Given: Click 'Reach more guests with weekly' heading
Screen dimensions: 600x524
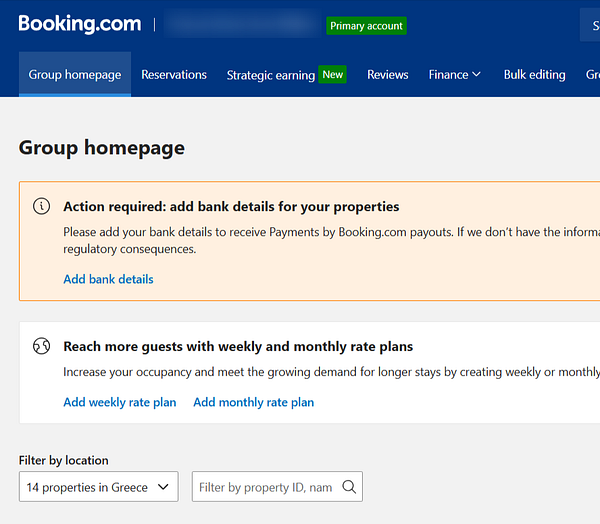Looking at the screenshot, I should click(x=238, y=346).
